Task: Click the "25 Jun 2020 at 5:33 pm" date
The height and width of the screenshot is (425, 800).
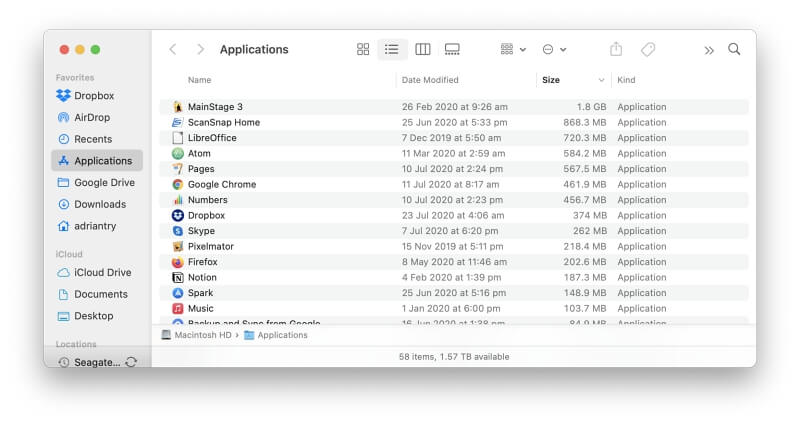Action: click(454, 122)
